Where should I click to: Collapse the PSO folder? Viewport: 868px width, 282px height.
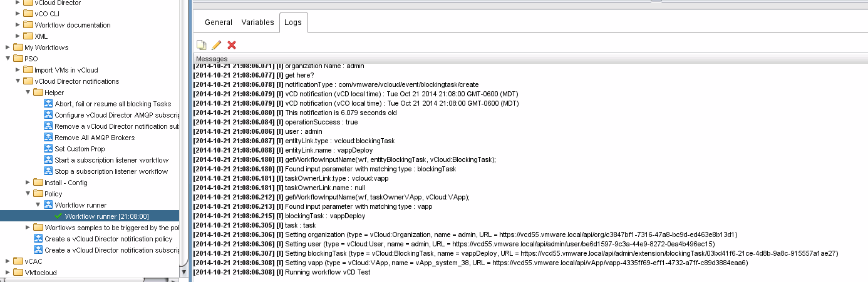tap(8, 59)
